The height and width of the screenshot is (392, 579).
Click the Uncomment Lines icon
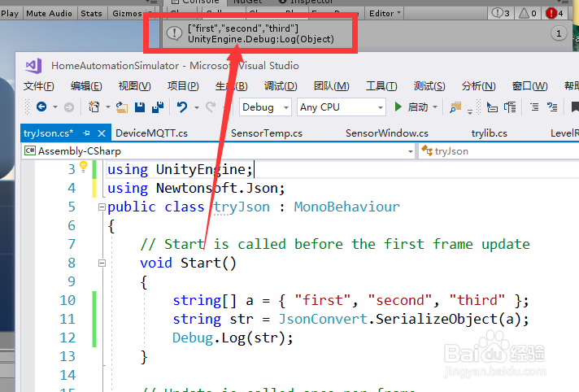click(552, 107)
